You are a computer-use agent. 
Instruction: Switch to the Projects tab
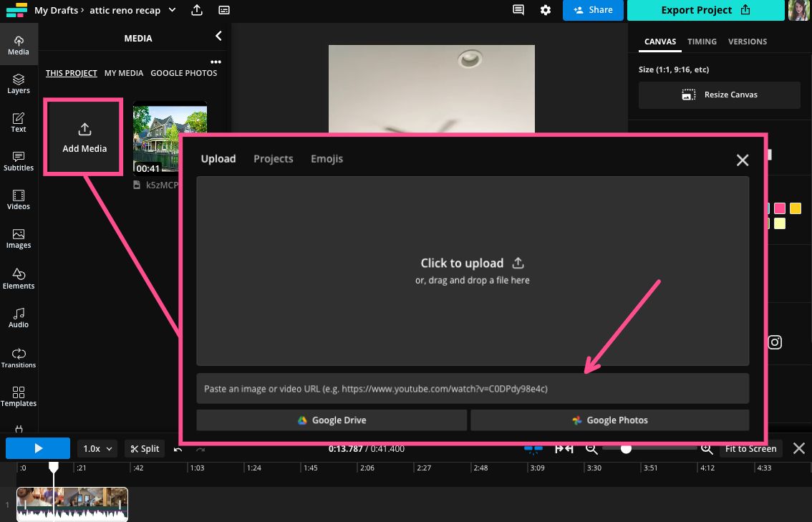coord(273,159)
